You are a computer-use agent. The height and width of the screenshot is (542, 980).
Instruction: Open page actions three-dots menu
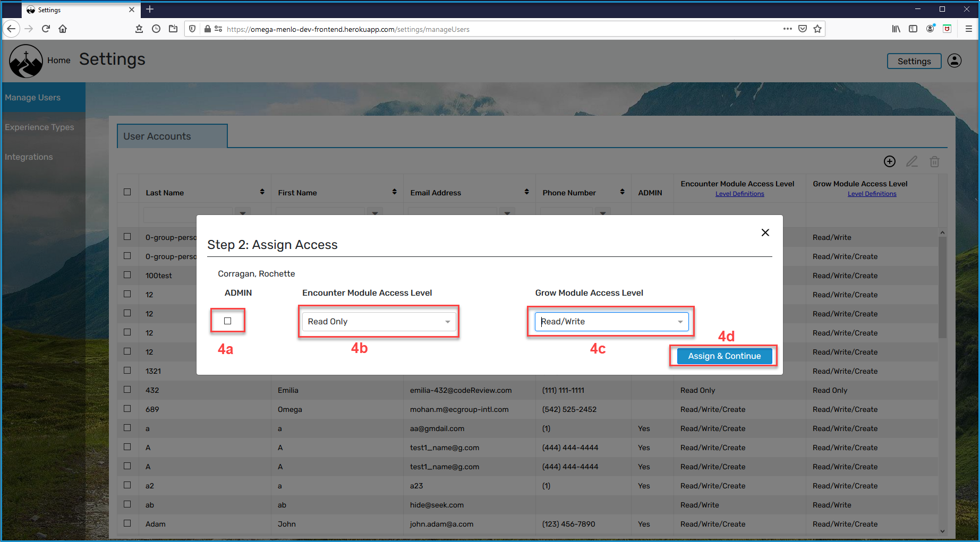(788, 29)
